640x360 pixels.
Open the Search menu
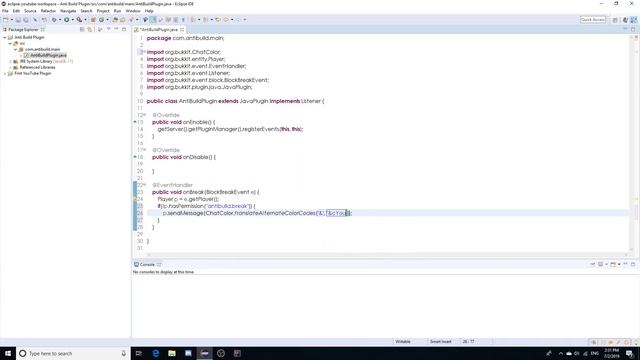click(x=86, y=11)
